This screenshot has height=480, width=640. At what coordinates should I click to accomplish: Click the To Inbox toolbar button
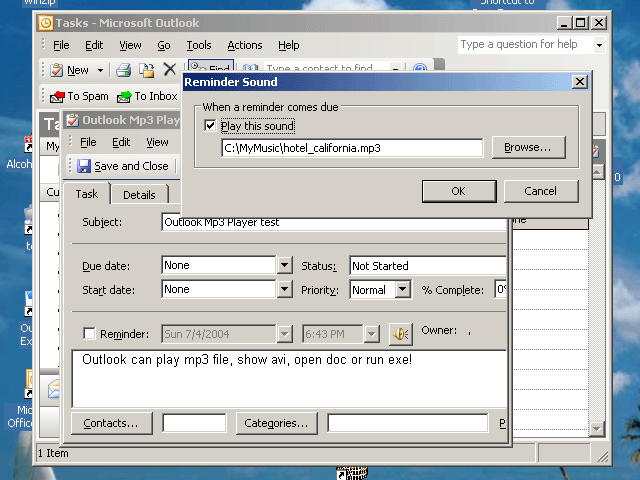(x=147, y=96)
